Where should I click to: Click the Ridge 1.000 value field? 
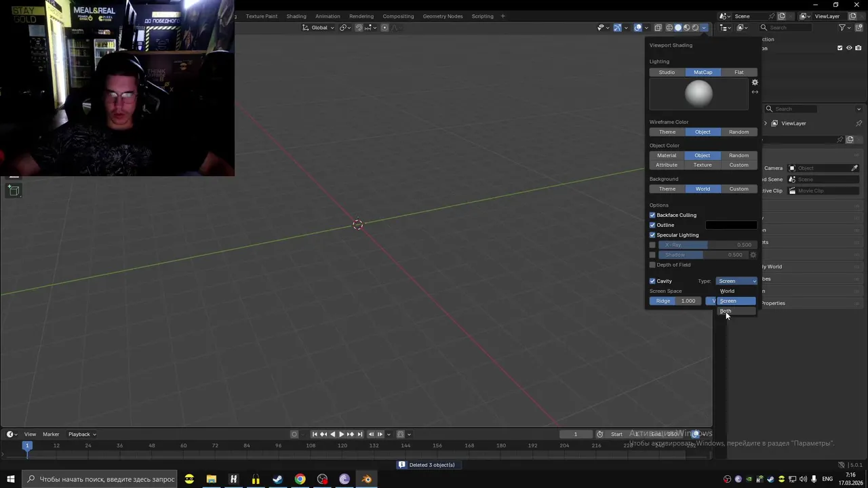point(675,301)
